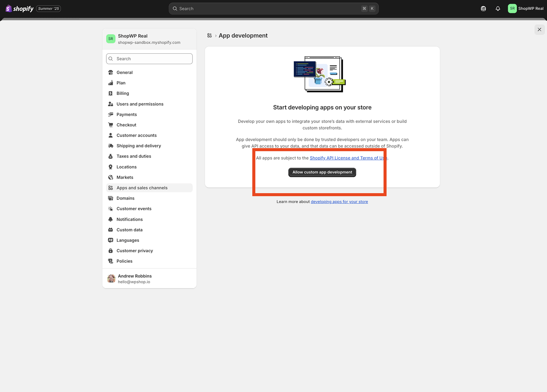The width and height of the screenshot is (547, 392).
Task: Open the Sidekick assistant icon
Action: [483, 9]
